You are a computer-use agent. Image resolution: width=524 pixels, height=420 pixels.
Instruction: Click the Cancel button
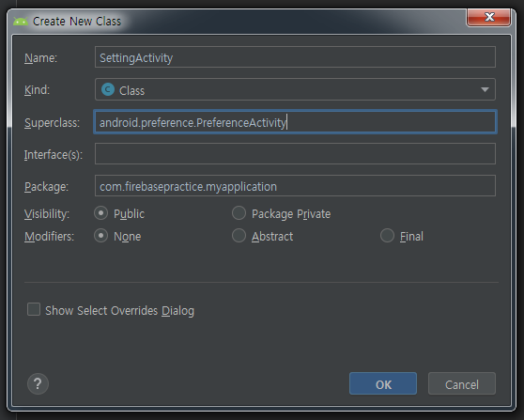coord(462,383)
